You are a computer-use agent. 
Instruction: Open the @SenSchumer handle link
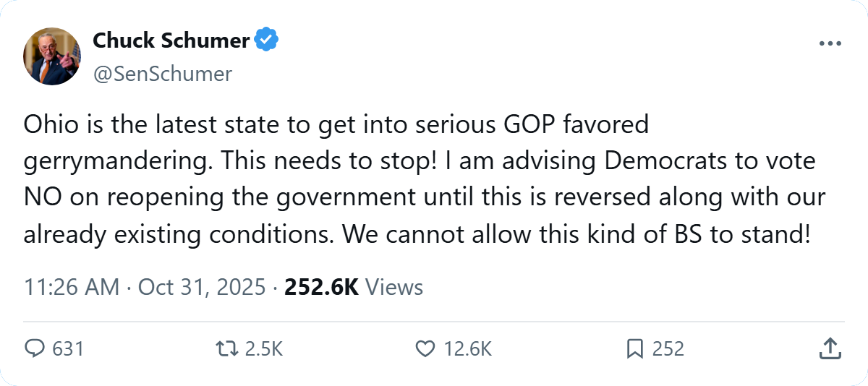[x=162, y=73]
